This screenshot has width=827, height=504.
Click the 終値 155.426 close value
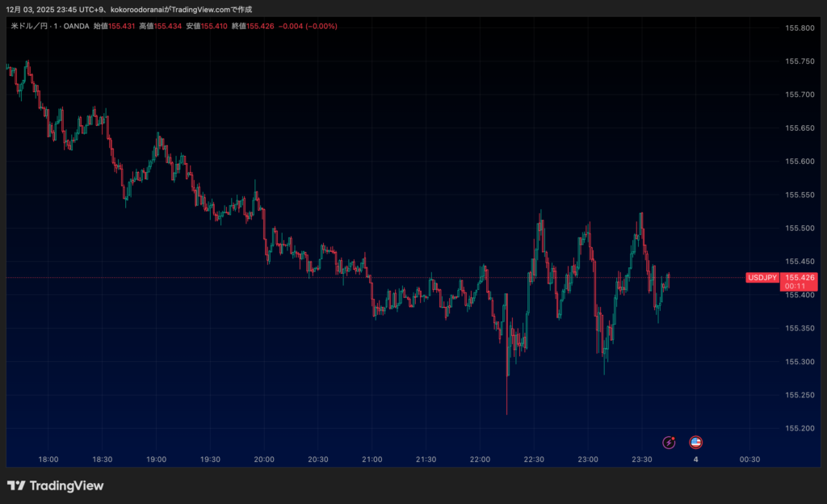click(250, 26)
